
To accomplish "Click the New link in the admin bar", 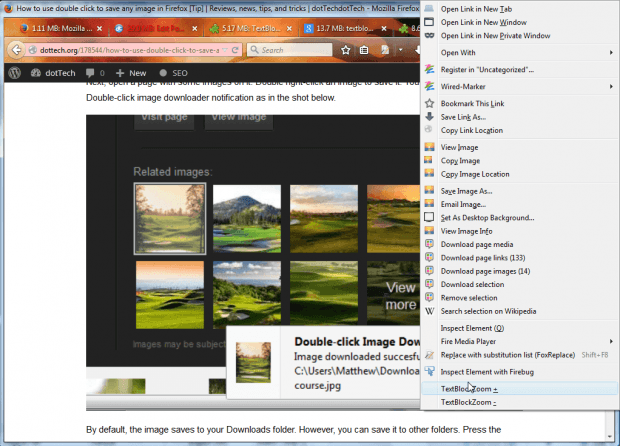I will point(131,73).
